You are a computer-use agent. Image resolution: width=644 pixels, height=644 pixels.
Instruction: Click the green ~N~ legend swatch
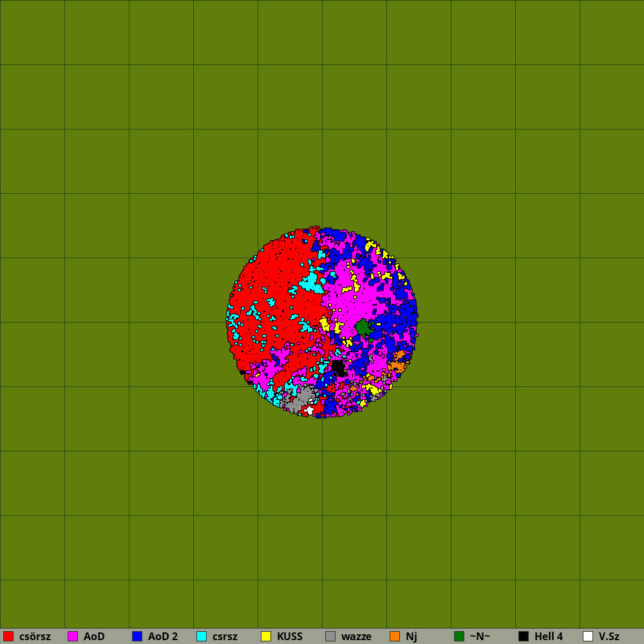pos(459,636)
